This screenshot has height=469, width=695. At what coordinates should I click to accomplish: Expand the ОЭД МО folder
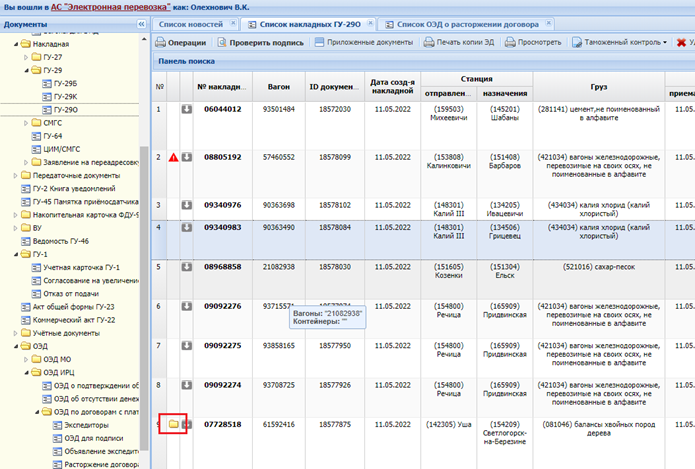pyautogui.click(x=26, y=360)
